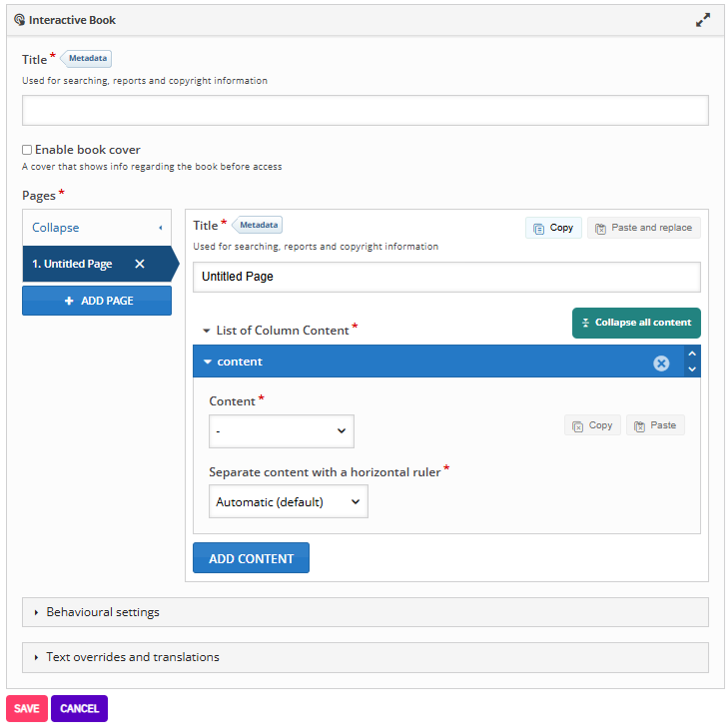The height and width of the screenshot is (728, 728).
Task: Open Metadata tag for the page title
Action: pos(259,226)
